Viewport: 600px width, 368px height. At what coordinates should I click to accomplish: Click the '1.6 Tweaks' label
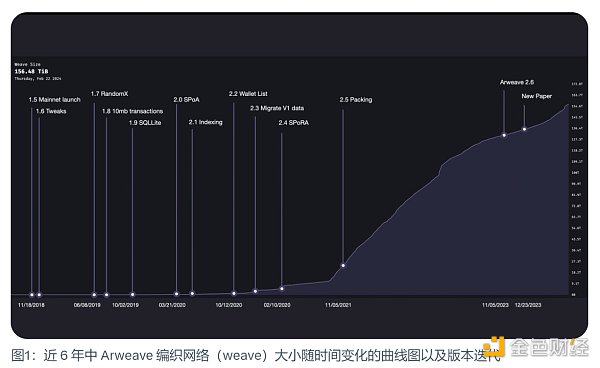[51, 111]
